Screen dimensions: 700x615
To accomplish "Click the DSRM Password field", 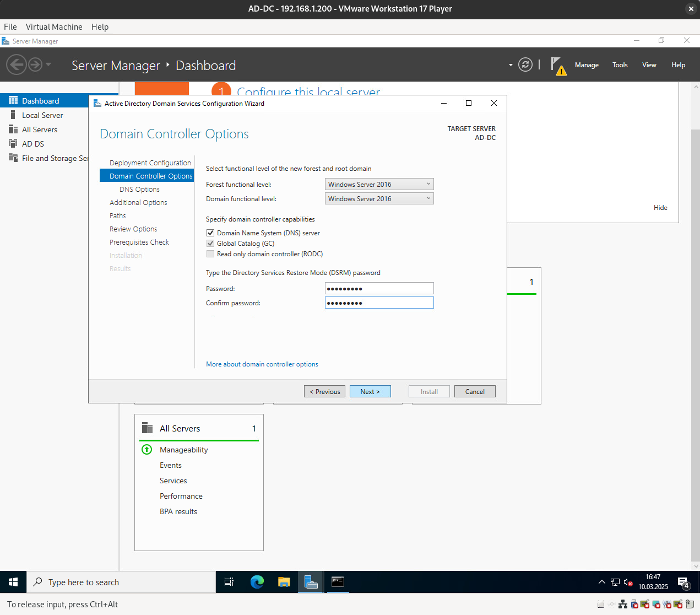I will click(379, 288).
